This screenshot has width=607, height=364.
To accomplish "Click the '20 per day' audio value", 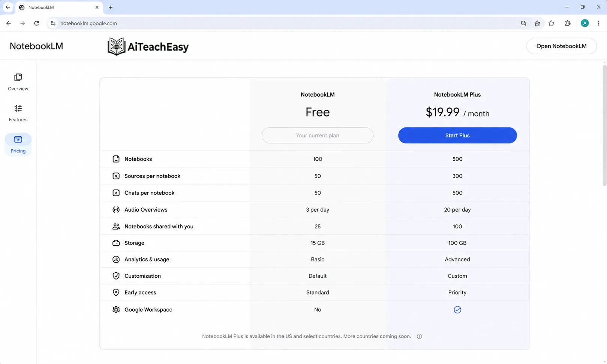I will coord(457,210).
